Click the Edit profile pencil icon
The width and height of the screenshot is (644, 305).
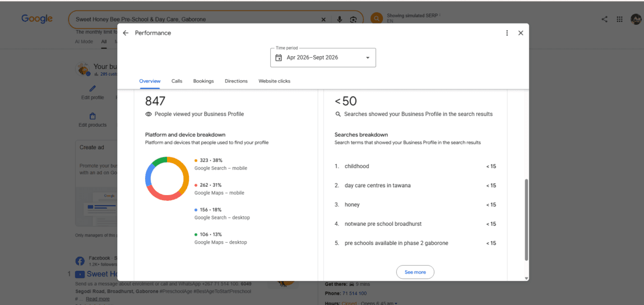[x=93, y=89]
